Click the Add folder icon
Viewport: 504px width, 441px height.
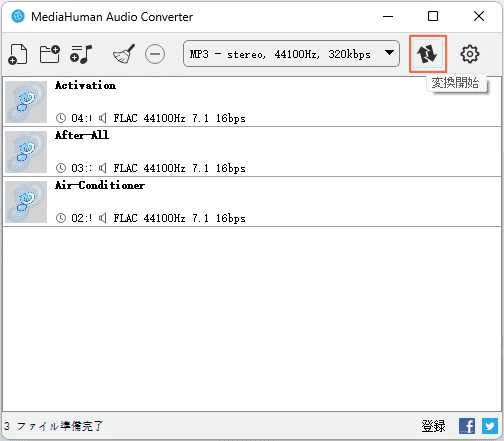tap(50, 54)
